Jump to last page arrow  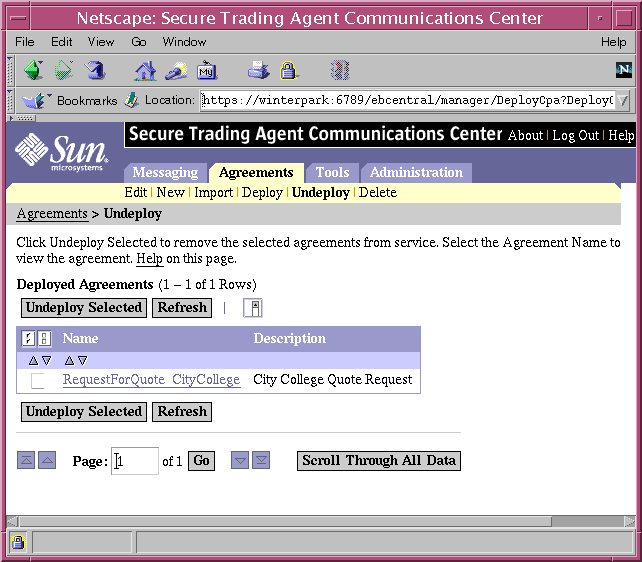click(261, 460)
